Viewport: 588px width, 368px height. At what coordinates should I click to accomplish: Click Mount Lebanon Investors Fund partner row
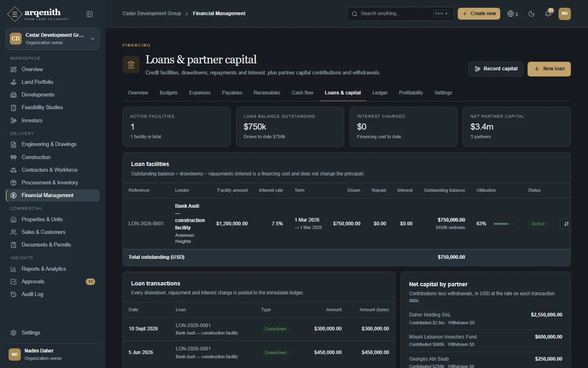[x=486, y=340]
